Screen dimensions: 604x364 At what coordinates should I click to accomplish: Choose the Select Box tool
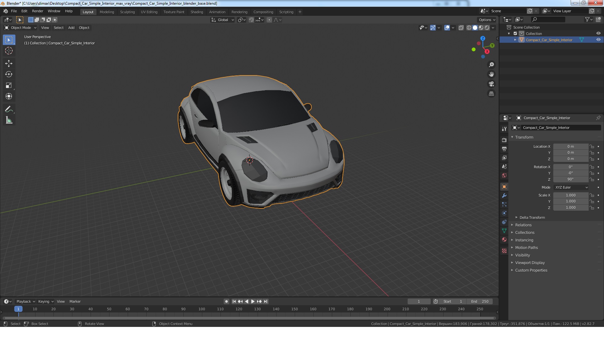pyautogui.click(x=9, y=40)
